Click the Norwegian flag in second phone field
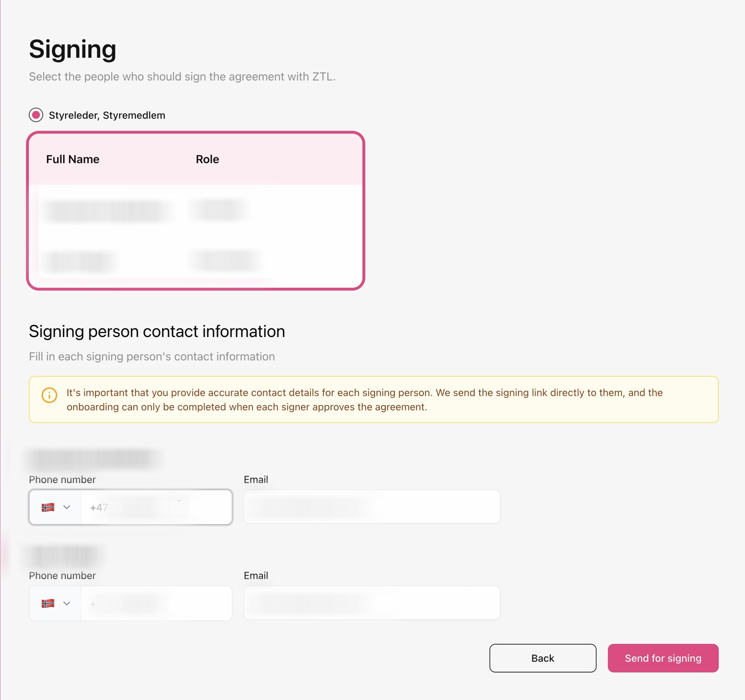This screenshot has height=700, width=745. (48, 603)
